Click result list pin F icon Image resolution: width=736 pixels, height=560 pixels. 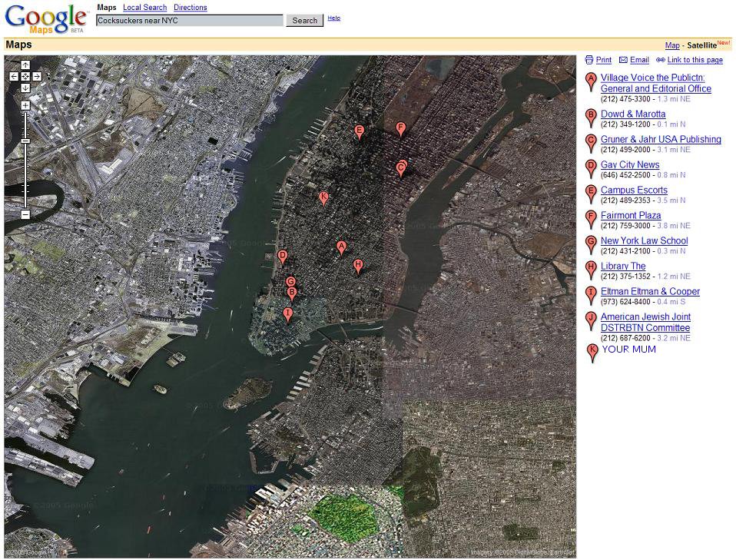[x=592, y=220]
